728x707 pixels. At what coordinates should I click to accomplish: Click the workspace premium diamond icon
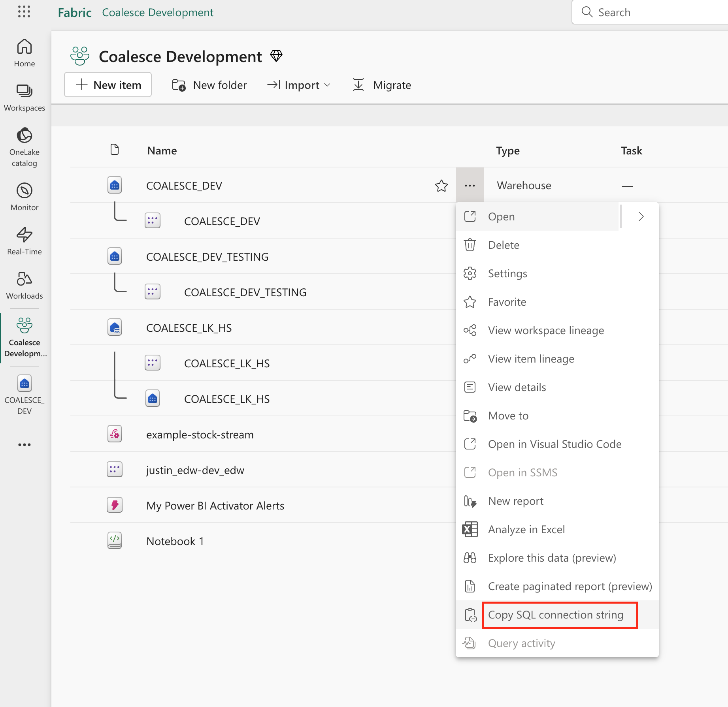tap(276, 56)
